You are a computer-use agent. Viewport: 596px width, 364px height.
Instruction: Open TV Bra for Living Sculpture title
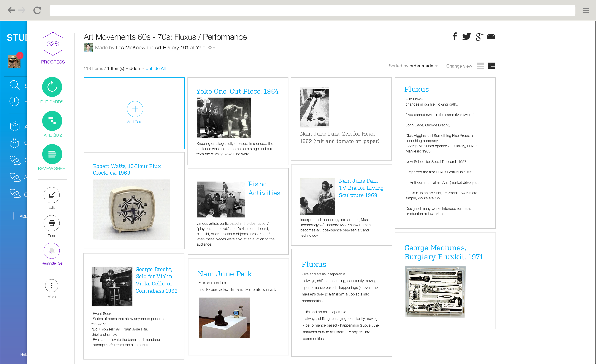361,188
